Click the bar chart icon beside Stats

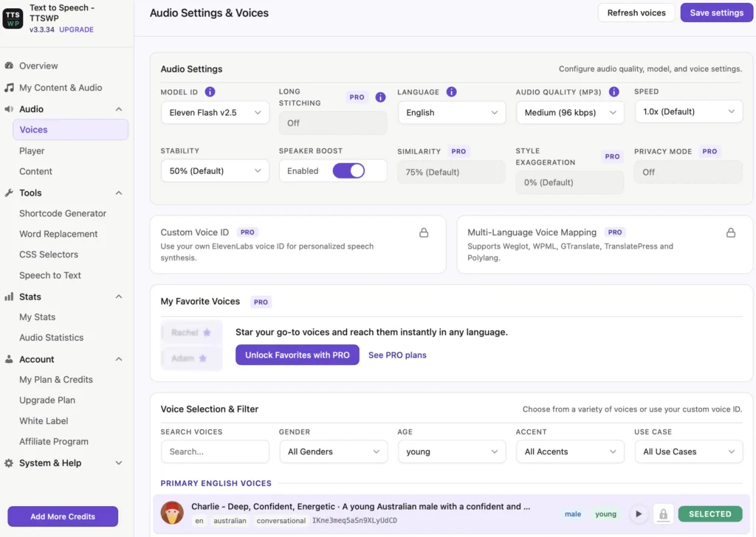9,297
